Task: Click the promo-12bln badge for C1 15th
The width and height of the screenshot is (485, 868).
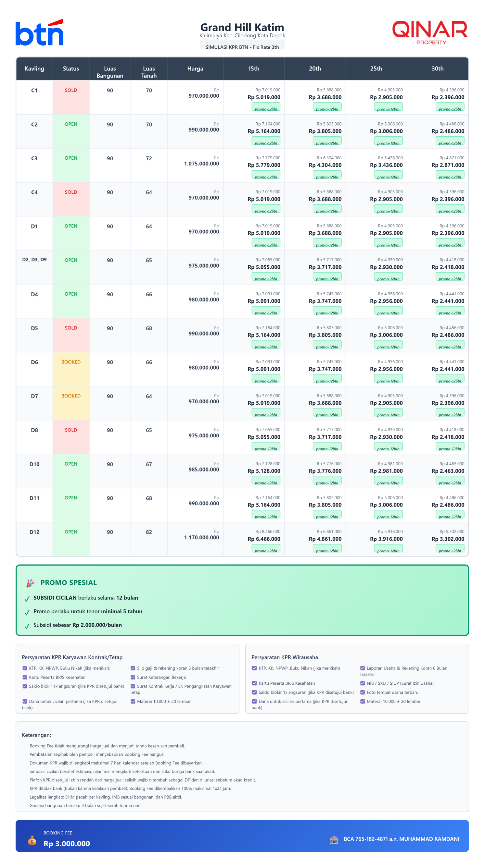Action: (266, 108)
